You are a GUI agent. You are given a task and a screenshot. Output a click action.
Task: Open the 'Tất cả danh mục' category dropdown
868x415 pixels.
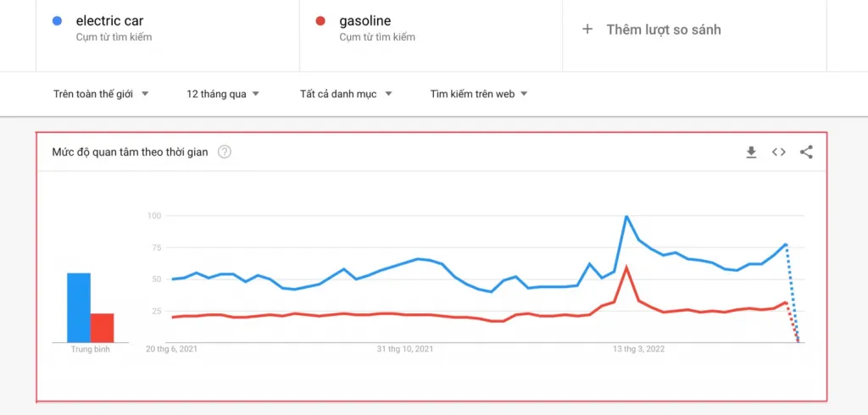click(x=346, y=94)
